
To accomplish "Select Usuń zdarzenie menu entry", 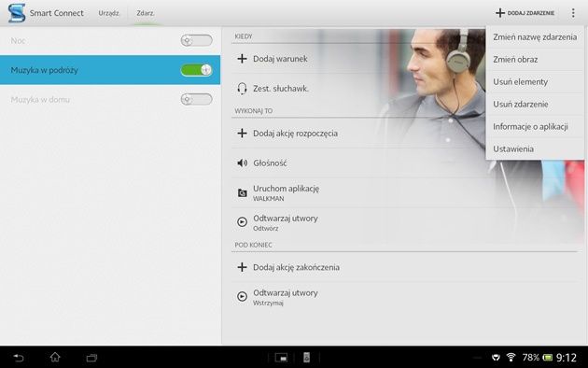I will [x=535, y=104].
